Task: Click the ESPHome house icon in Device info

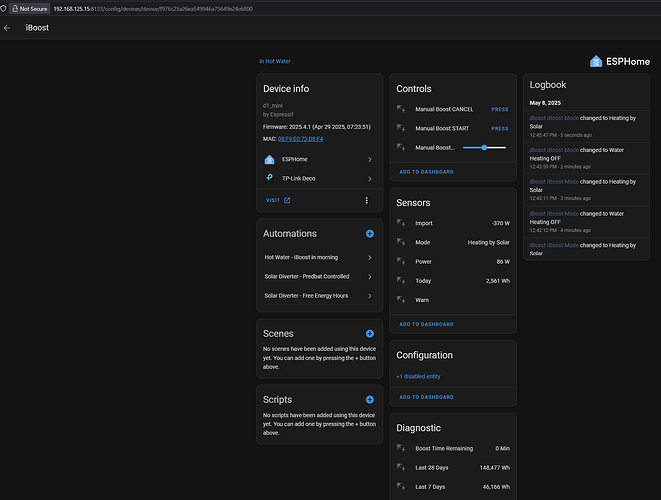Action: coord(269,159)
